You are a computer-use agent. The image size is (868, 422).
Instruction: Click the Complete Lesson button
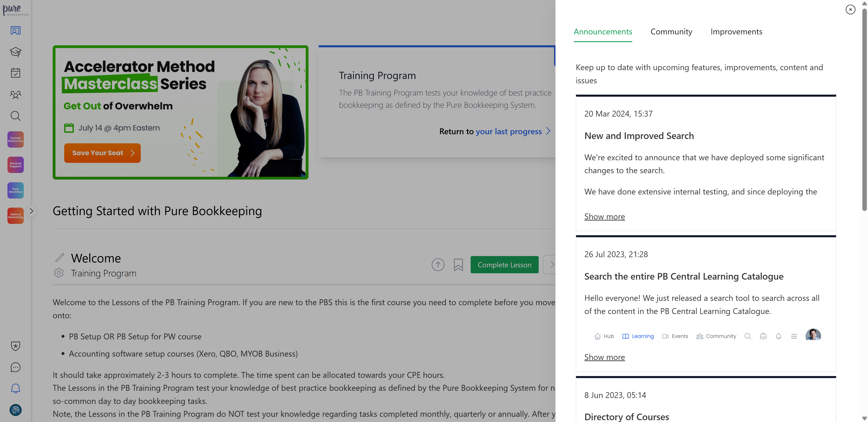pos(504,265)
